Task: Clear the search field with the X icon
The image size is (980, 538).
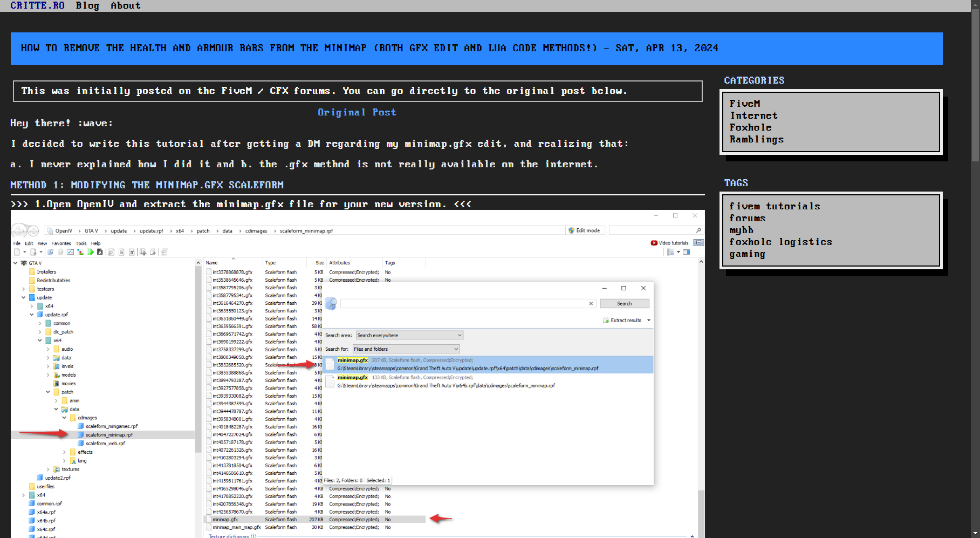Action: pos(591,303)
